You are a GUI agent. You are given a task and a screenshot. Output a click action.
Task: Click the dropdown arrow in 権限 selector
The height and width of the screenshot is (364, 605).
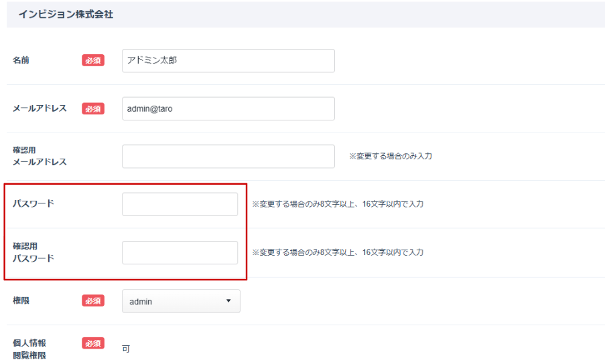[x=228, y=301]
